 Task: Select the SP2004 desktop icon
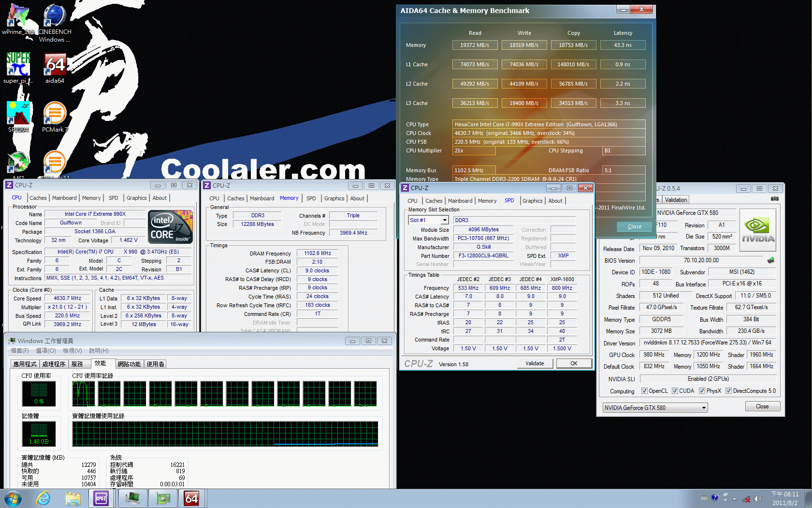click(x=18, y=117)
